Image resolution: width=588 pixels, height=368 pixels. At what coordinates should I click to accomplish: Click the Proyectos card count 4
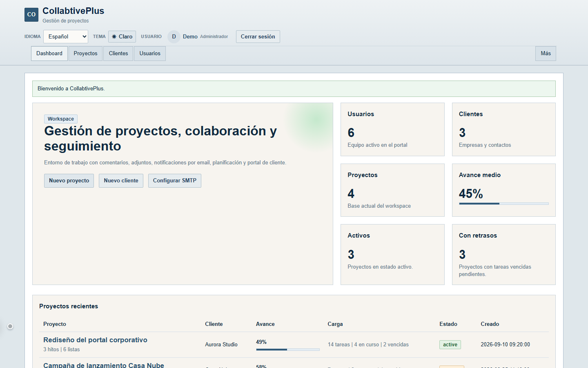(351, 193)
